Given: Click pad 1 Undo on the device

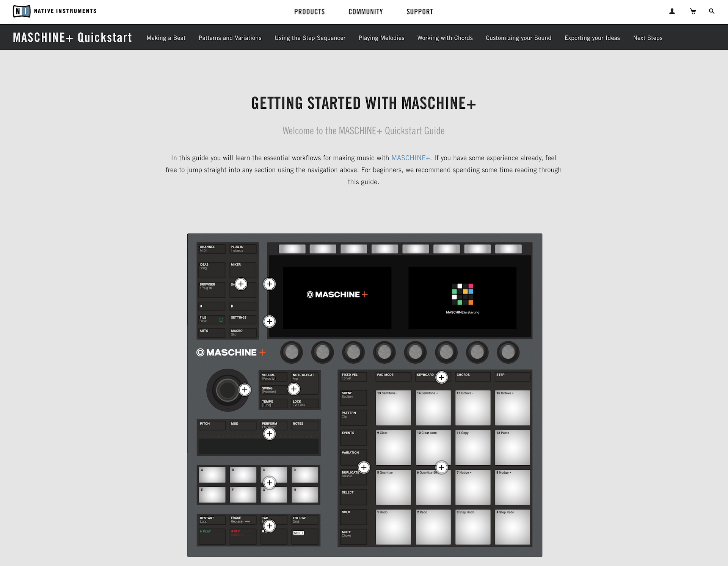Looking at the screenshot, I should (393, 527).
